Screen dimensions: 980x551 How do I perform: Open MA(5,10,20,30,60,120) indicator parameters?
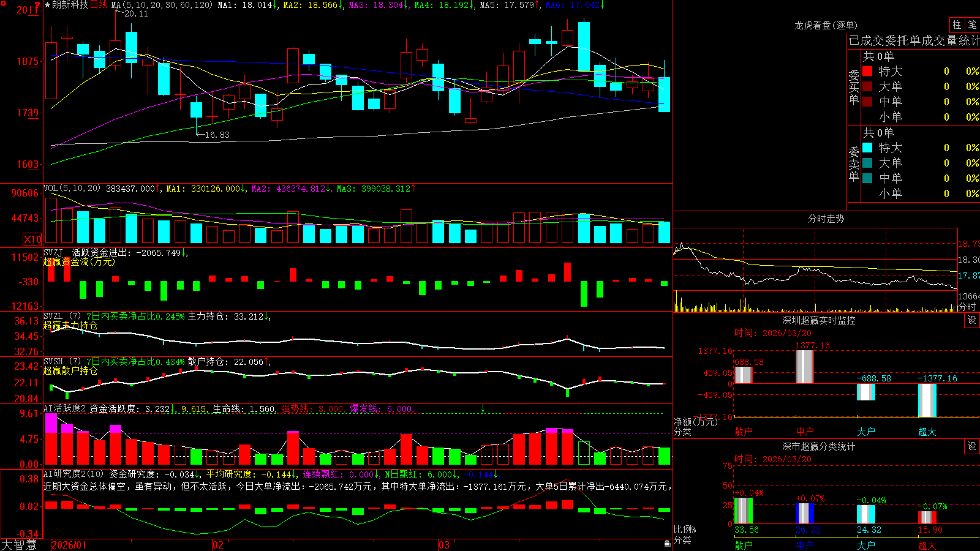pos(162,5)
